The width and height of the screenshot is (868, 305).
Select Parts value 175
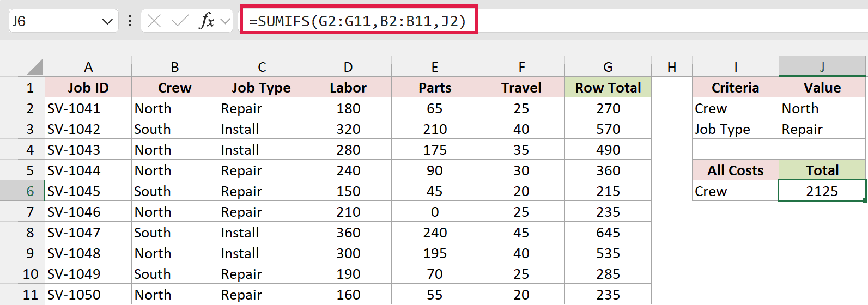pos(435,150)
